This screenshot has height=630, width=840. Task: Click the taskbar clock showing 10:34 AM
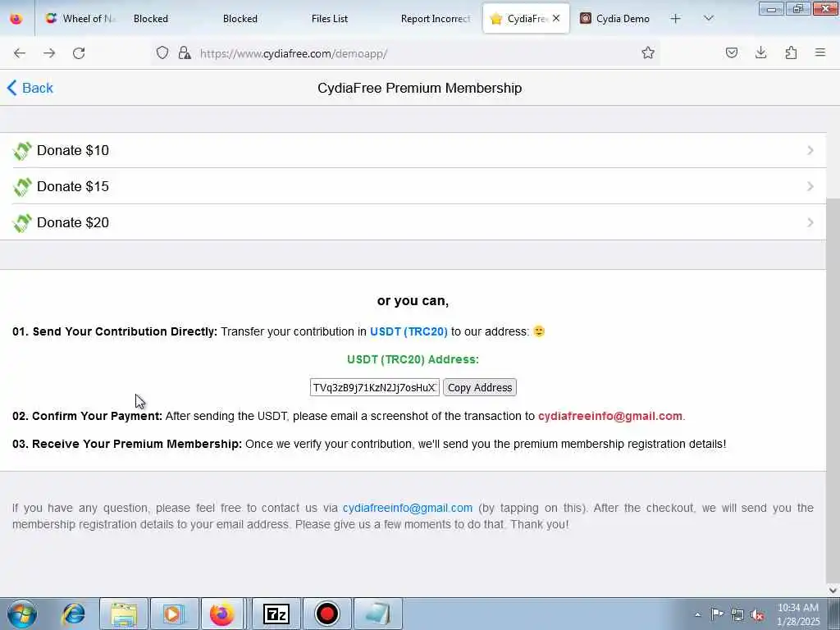pyautogui.click(x=798, y=614)
